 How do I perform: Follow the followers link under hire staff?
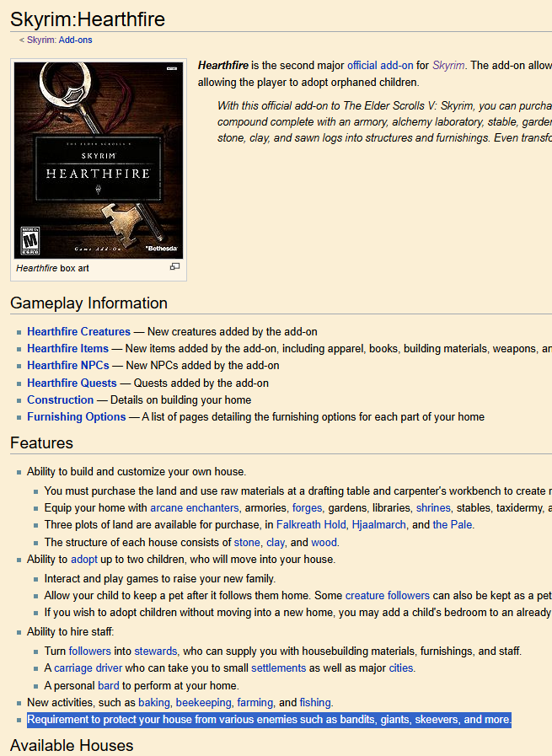pyautogui.click(x=89, y=651)
